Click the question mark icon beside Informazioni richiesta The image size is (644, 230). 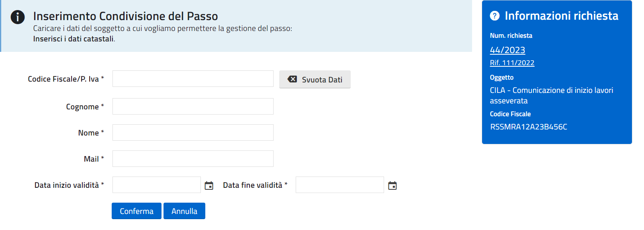[495, 16]
